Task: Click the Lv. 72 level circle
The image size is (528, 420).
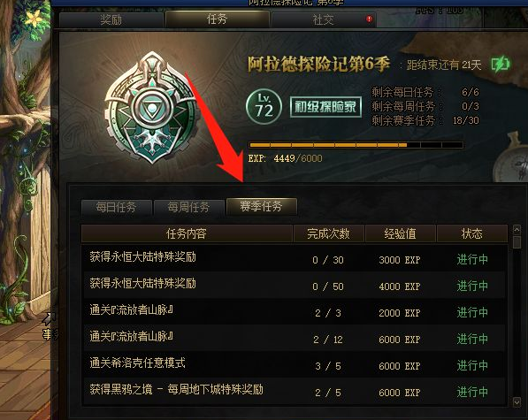Action: [x=264, y=107]
